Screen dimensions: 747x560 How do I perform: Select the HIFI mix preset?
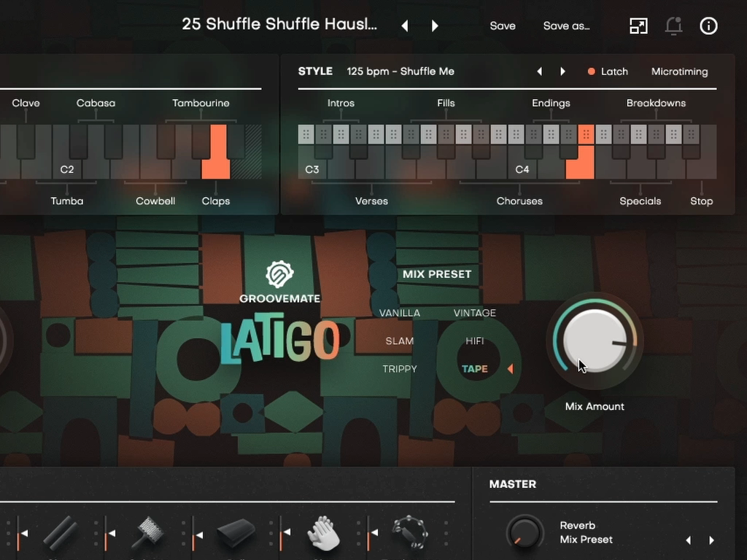(474, 341)
